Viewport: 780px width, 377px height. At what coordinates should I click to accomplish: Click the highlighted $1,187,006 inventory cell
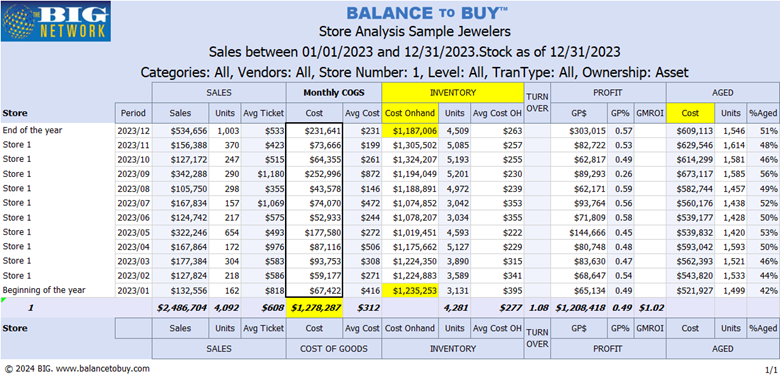pyautogui.click(x=410, y=131)
